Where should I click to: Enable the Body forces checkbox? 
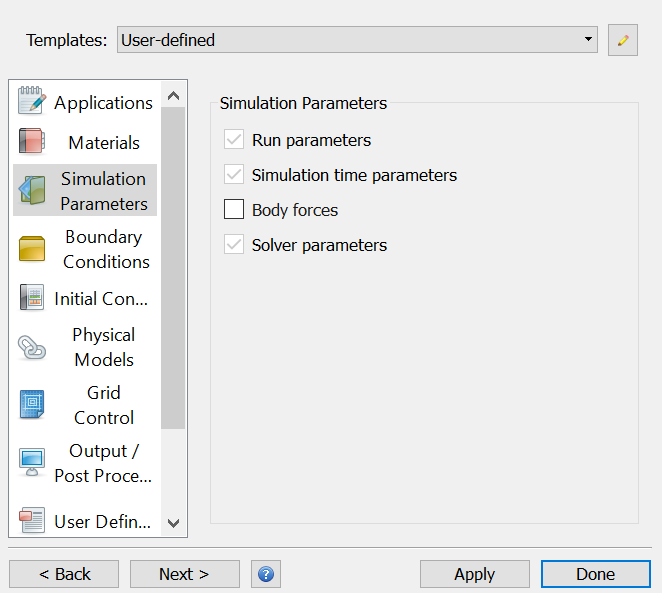[234, 209]
